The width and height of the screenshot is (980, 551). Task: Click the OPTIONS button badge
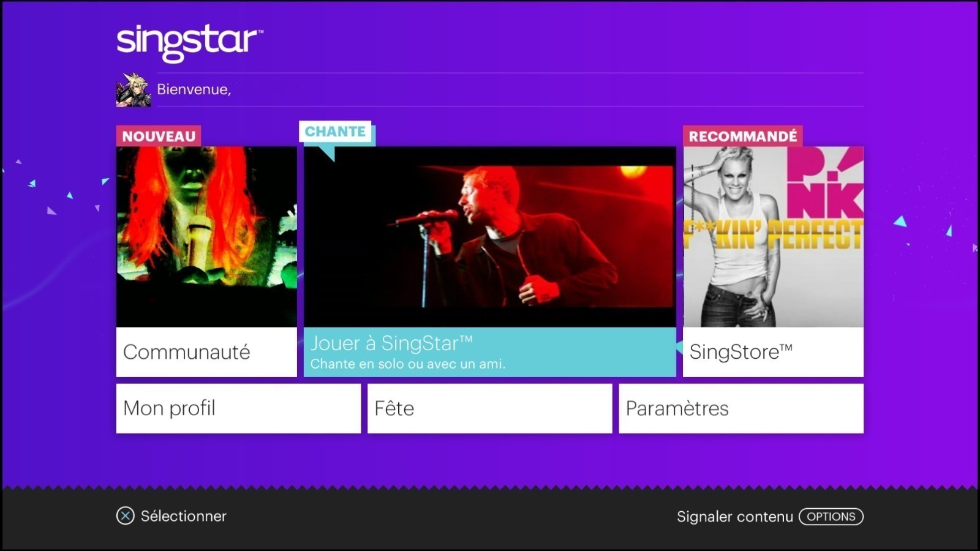pos(831,517)
